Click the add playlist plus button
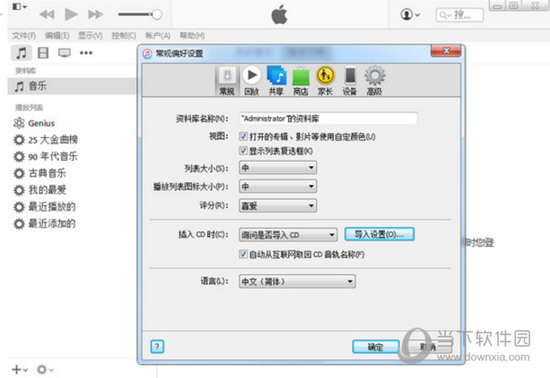 click(x=20, y=369)
